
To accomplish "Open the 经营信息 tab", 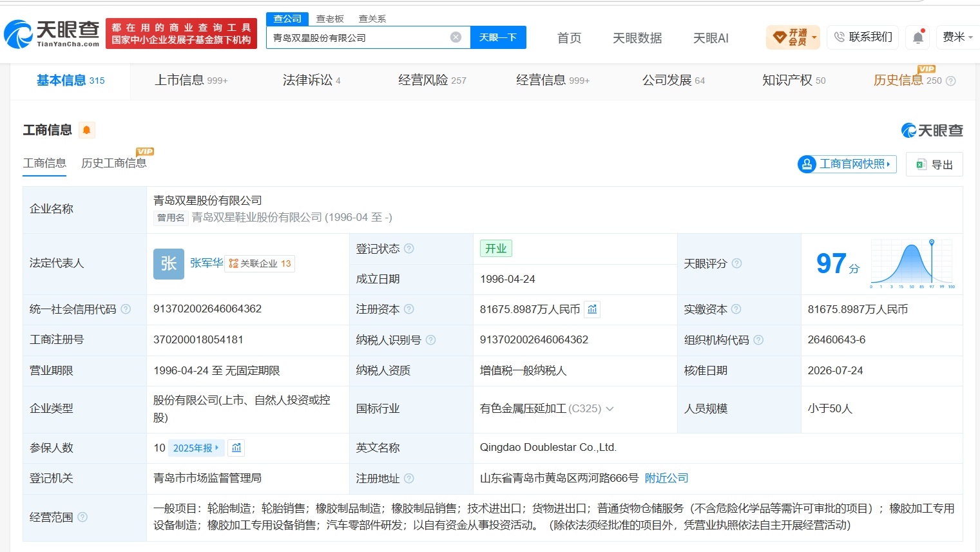I will 552,81.
